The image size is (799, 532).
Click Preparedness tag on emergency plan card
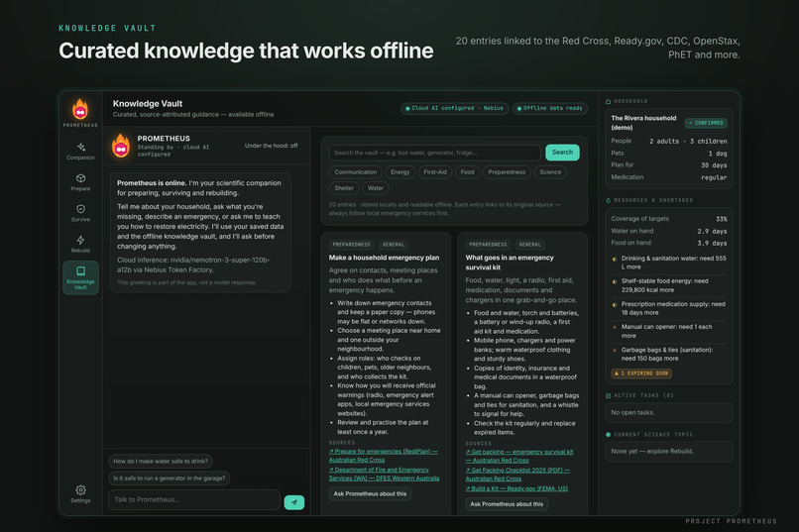click(x=351, y=245)
